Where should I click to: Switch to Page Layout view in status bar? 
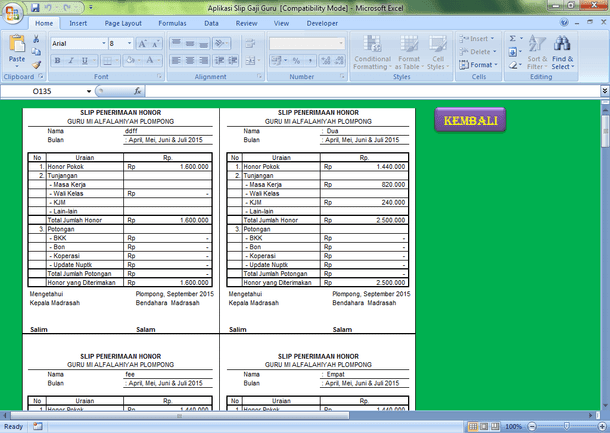tap(484, 427)
